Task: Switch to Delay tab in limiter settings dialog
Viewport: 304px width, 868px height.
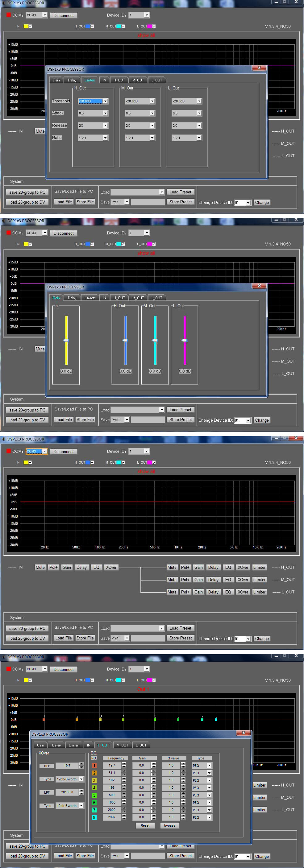Action: 72,80
